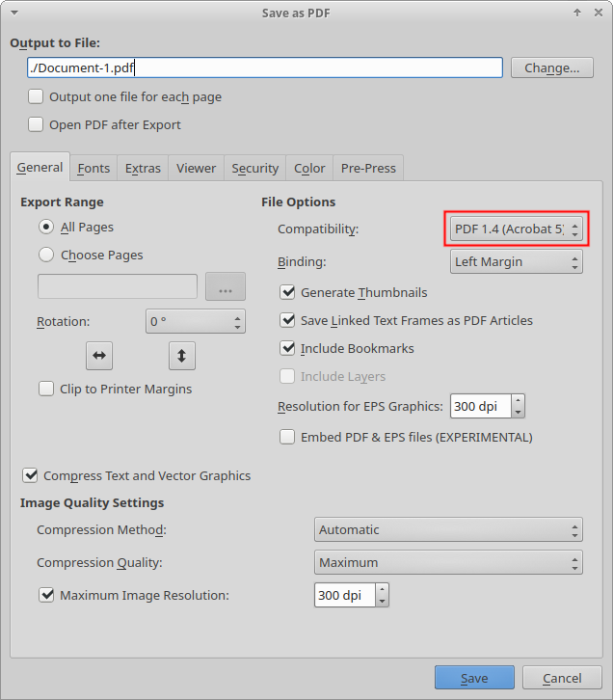The width and height of the screenshot is (613, 700).
Task: Enable Output one file for each page
Action: (37, 96)
